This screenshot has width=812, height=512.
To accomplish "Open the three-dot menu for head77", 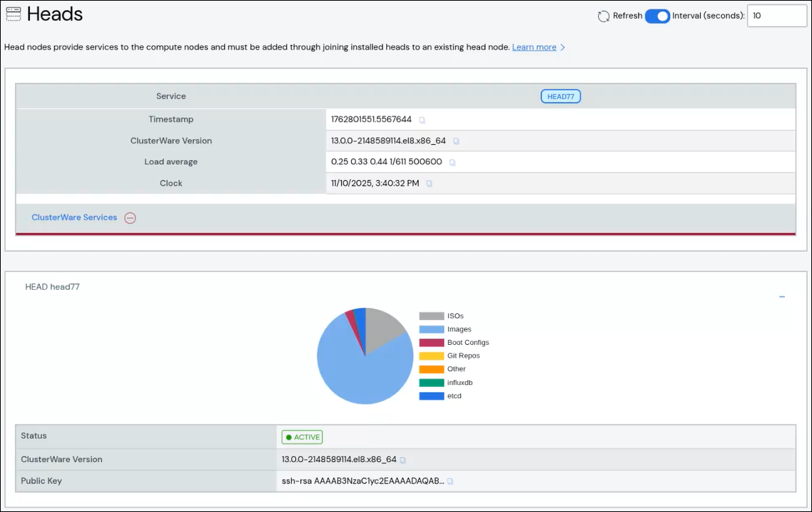I will [782, 296].
